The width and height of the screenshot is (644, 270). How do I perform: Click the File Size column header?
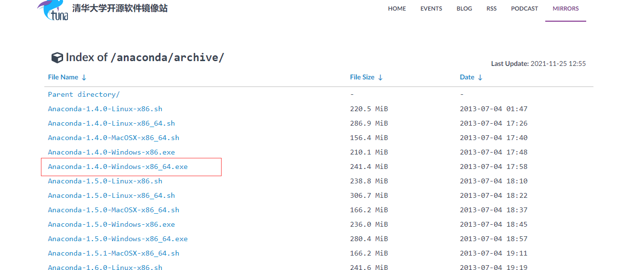[362, 77]
